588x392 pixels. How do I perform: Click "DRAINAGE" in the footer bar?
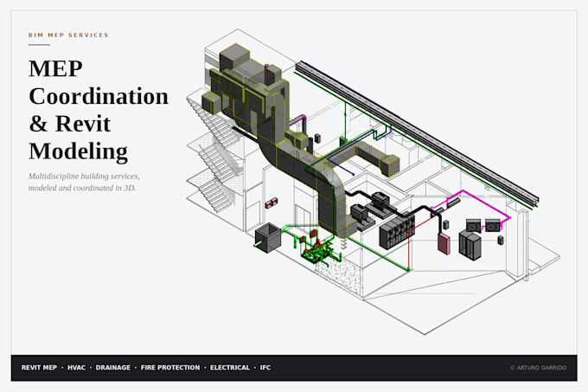pyautogui.click(x=113, y=368)
